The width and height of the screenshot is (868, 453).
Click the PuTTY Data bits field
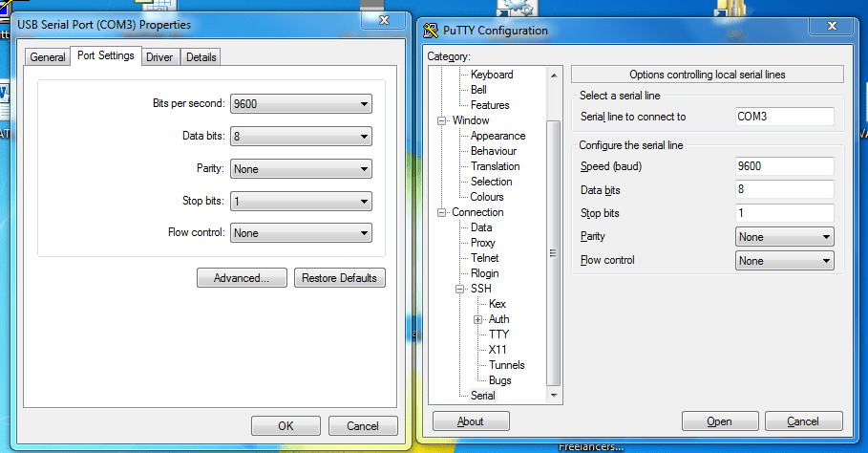[784, 189]
